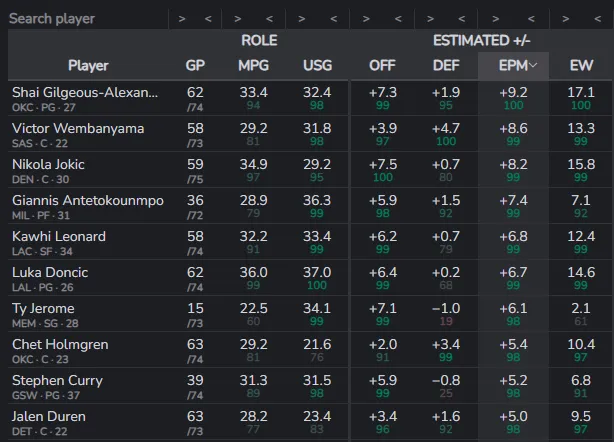The height and width of the screenshot is (442, 614).
Task: Click the Search player input field
Action: tap(85, 18)
